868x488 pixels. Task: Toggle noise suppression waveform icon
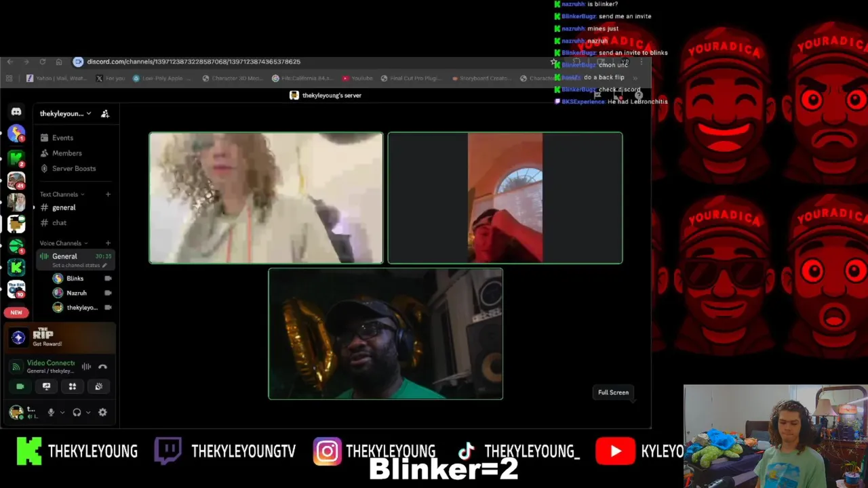(x=86, y=367)
